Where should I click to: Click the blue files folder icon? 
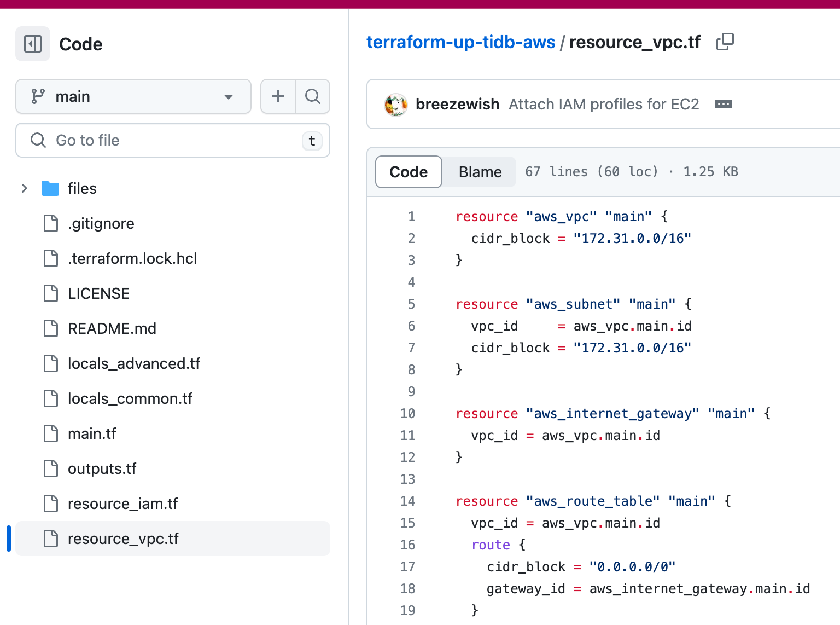(x=50, y=188)
